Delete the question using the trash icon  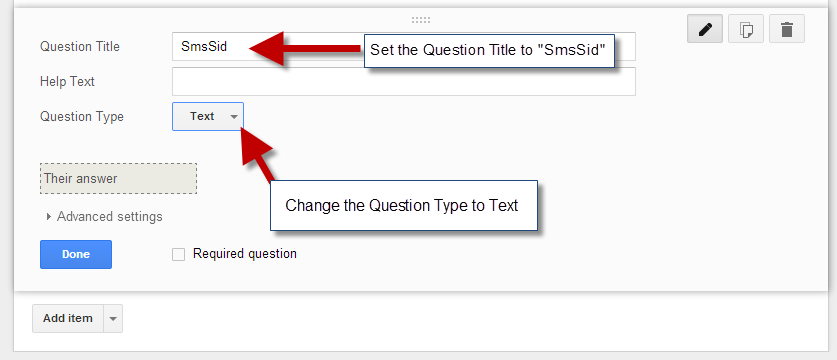[786, 29]
